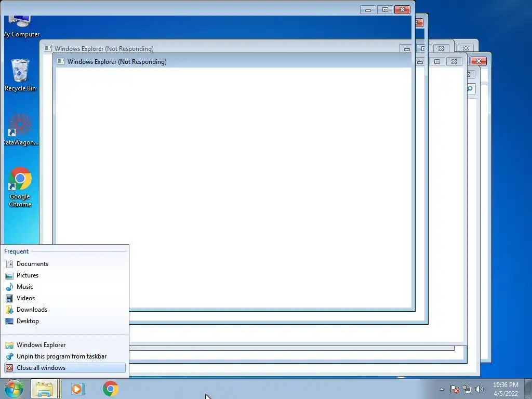
Task: Click the rear Not Responding window's title icon
Action: click(x=48, y=48)
